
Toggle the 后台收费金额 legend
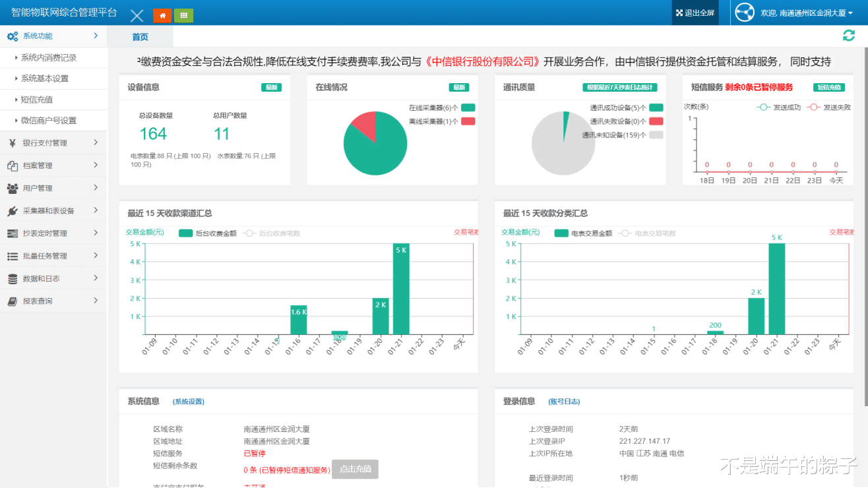point(207,233)
